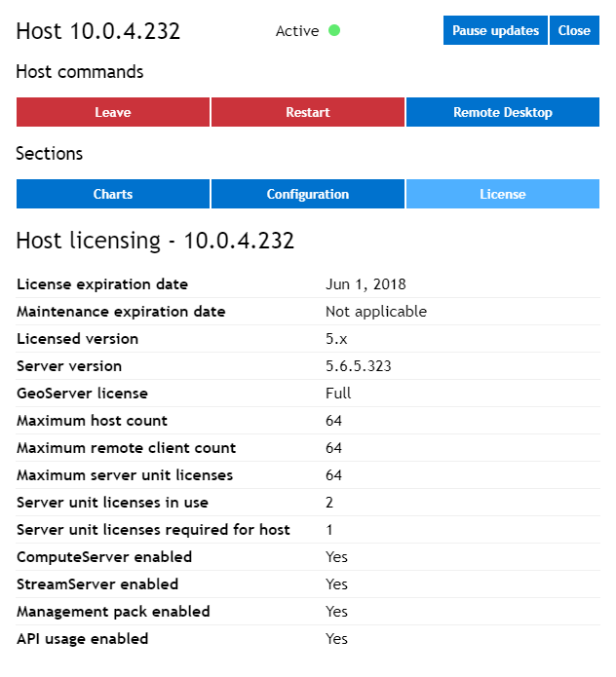Open the Configuration section
This screenshot has width=616, height=677.
click(x=308, y=194)
